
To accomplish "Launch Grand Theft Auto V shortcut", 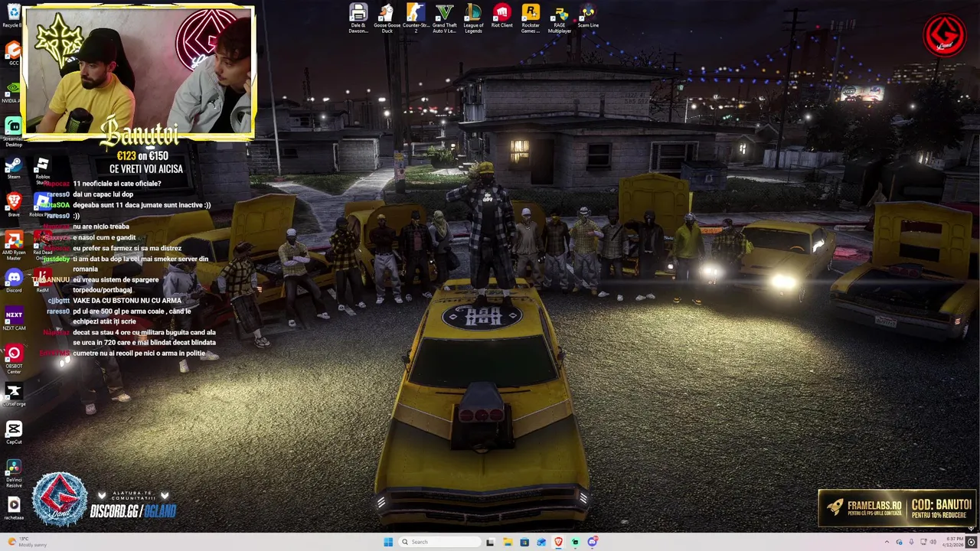I will pyautogui.click(x=444, y=18).
